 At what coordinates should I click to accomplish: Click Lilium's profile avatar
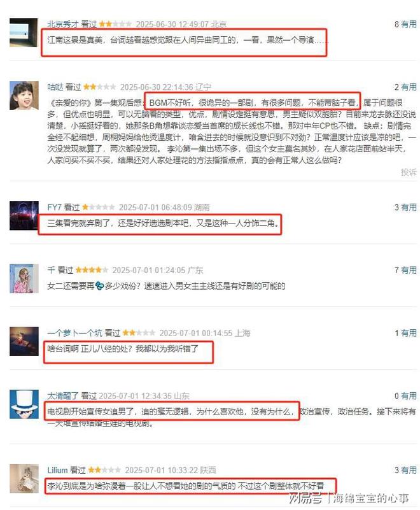(x=24, y=478)
